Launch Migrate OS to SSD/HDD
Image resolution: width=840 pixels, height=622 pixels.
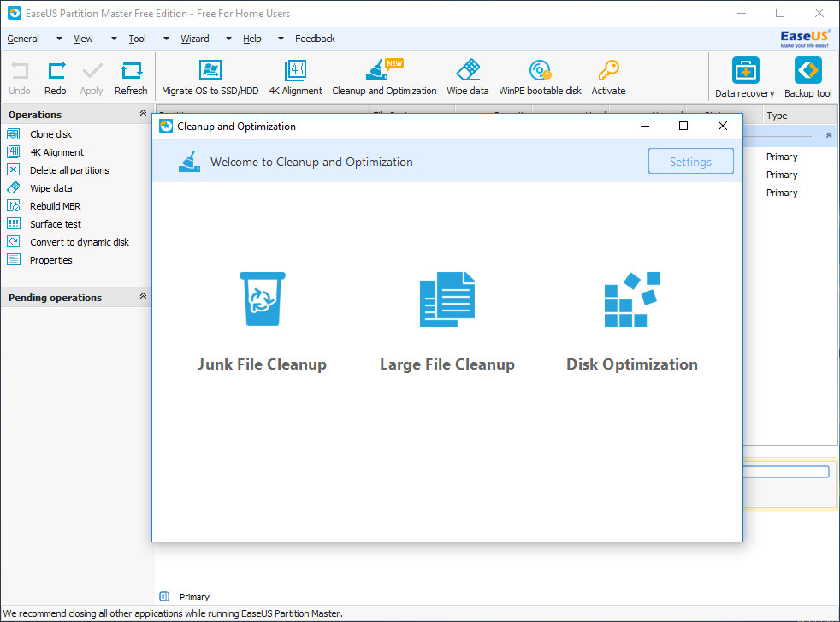tap(210, 78)
